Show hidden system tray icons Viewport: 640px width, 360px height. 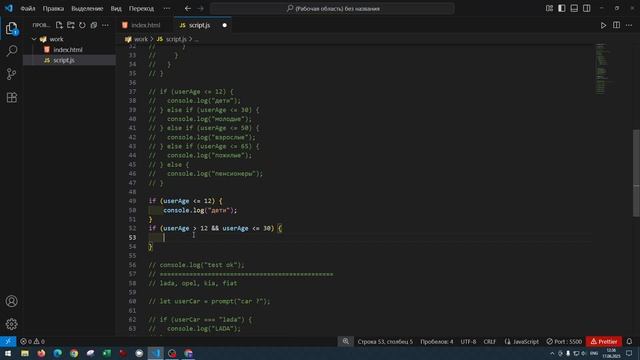(552, 353)
